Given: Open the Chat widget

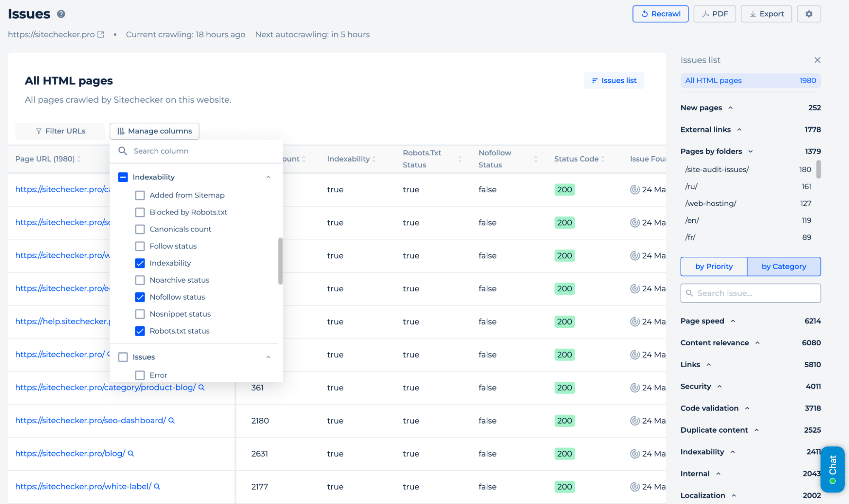Looking at the screenshot, I should pyautogui.click(x=832, y=469).
